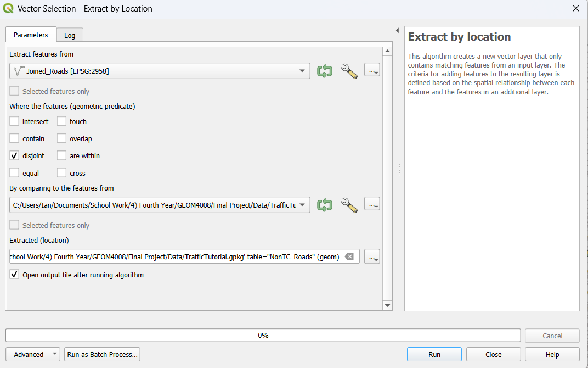Click iterate icon beside comparison layer field
Viewport: 588px width, 368px height.
click(x=325, y=205)
